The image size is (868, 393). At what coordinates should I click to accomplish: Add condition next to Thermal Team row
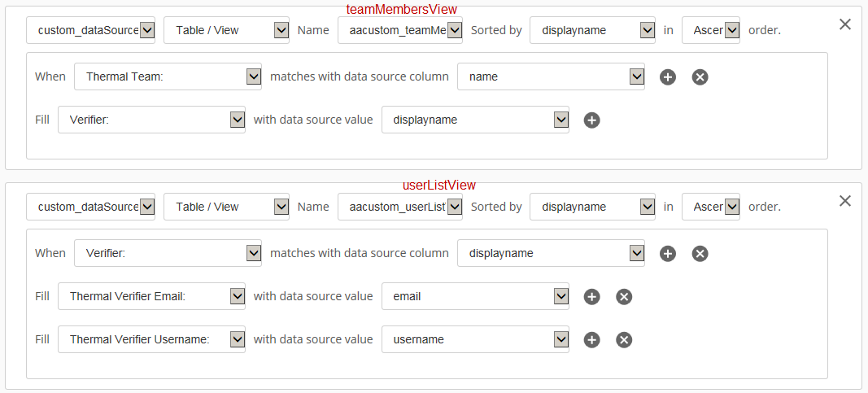(668, 77)
